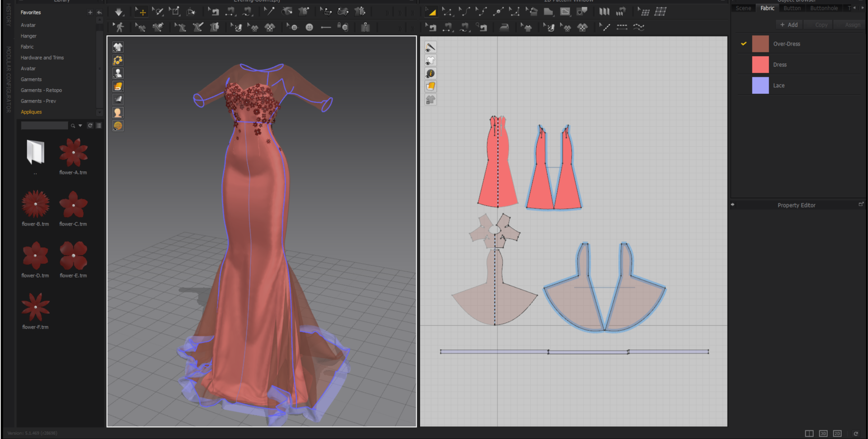Add current folder to Favorites with plus

tap(90, 13)
